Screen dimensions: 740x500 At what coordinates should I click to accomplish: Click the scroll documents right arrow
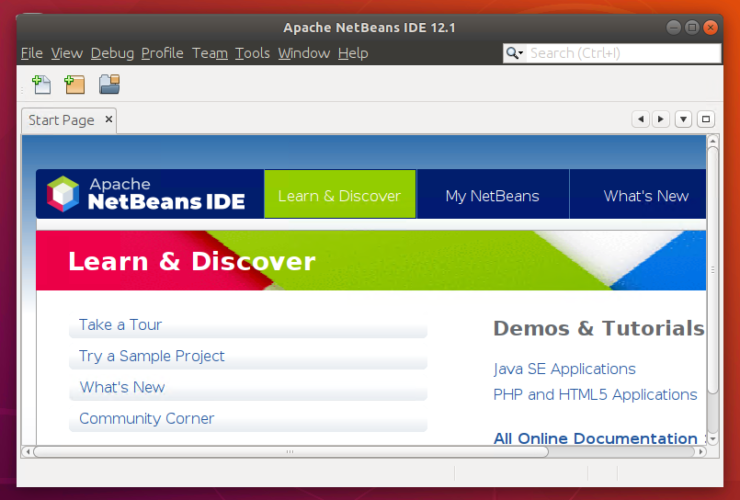click(660, 120)
